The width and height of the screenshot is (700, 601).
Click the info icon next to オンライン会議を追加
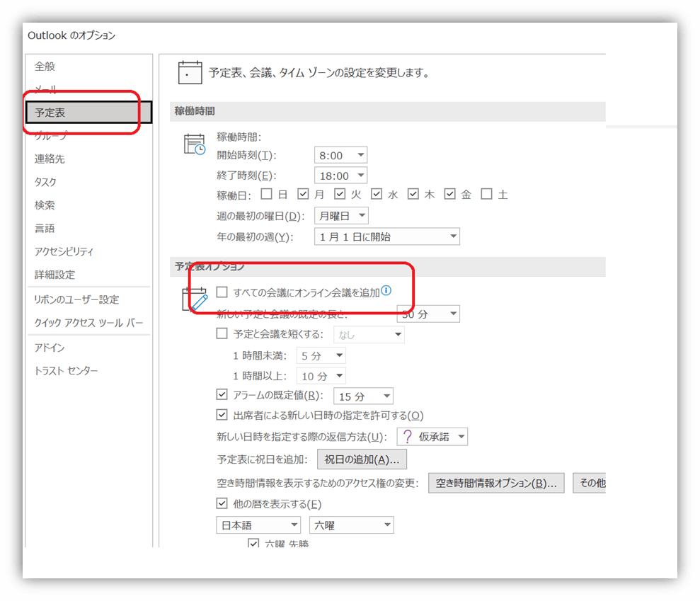tap(386, 291)
